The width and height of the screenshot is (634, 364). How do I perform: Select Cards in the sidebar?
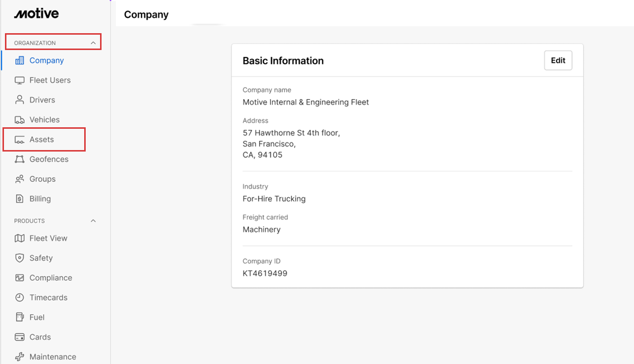40,337
